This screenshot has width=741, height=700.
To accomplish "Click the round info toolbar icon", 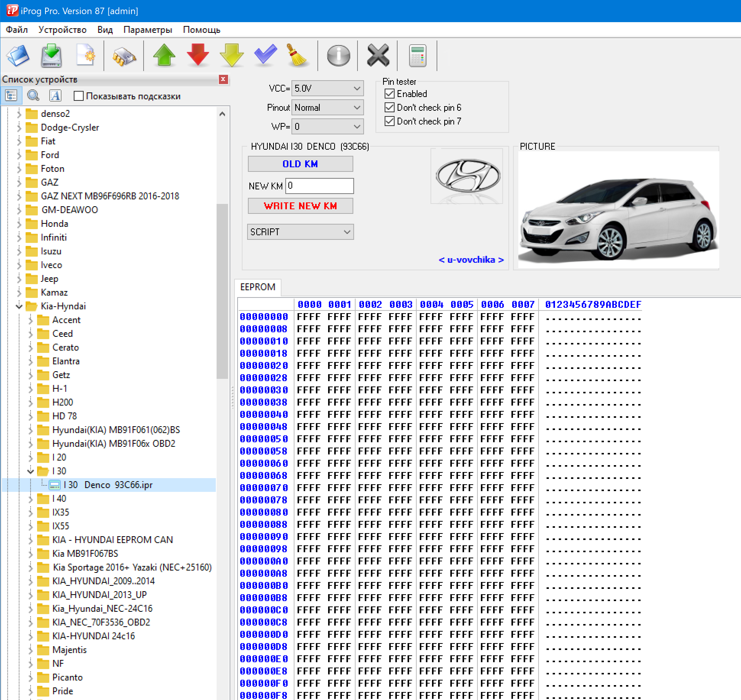I will pos(338,56).
